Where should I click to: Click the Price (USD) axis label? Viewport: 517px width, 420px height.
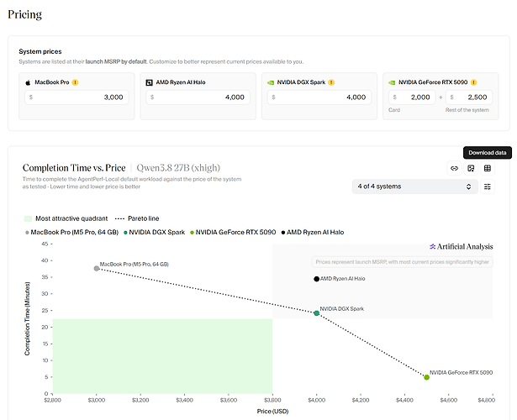(272, 411)
